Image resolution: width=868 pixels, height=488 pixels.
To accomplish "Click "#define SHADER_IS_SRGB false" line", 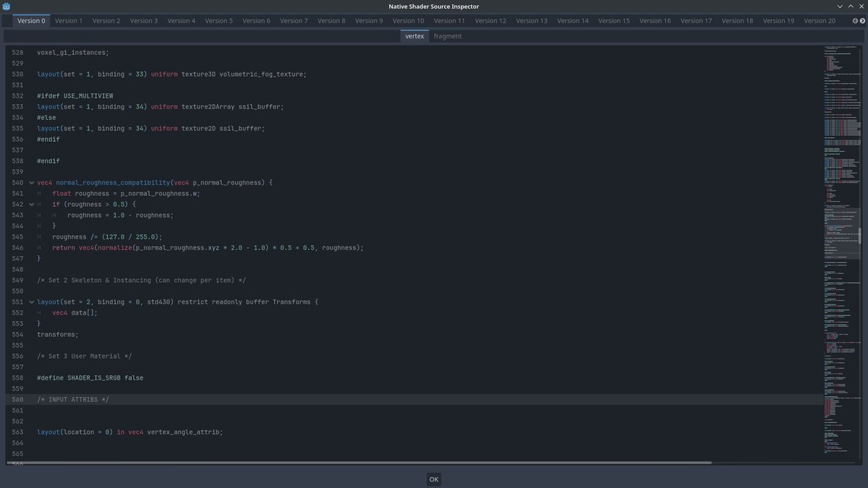I will [x=90, y=378].
